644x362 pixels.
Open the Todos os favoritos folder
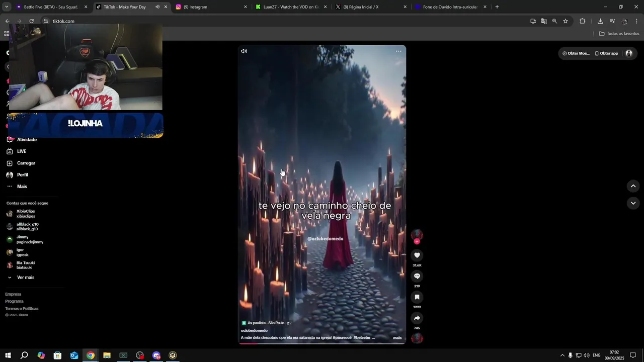pyautogui.click(x=619, y=34)
